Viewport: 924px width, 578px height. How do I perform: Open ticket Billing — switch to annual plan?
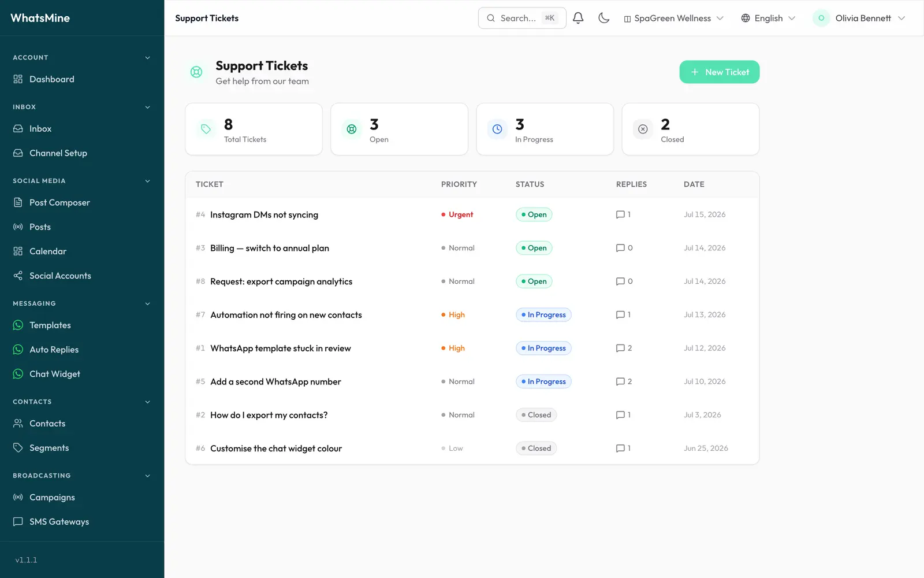tap(270, 249)
